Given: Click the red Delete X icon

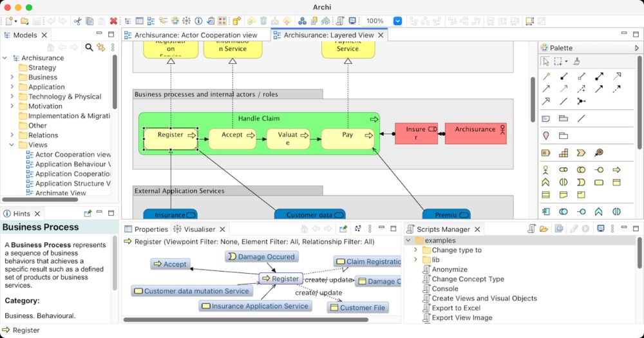Looking at the screenshot, I should click(113, 21).
